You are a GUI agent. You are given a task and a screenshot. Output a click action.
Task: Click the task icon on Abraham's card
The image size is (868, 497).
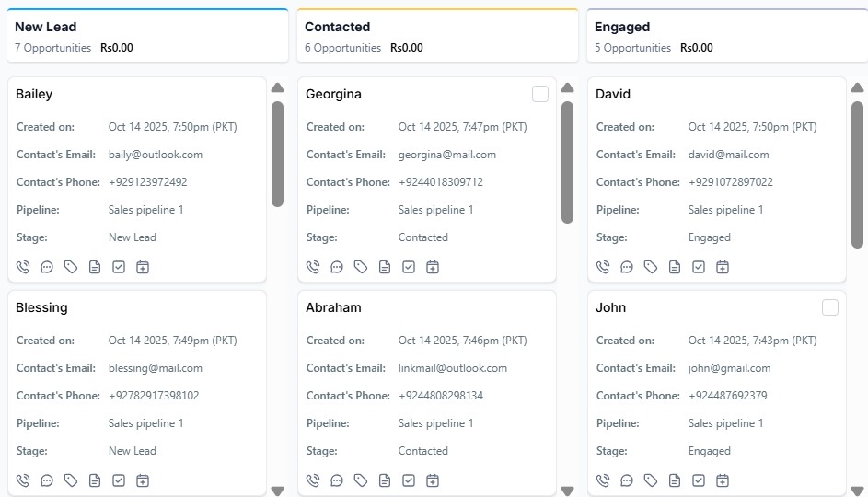(x=409, y=480)
